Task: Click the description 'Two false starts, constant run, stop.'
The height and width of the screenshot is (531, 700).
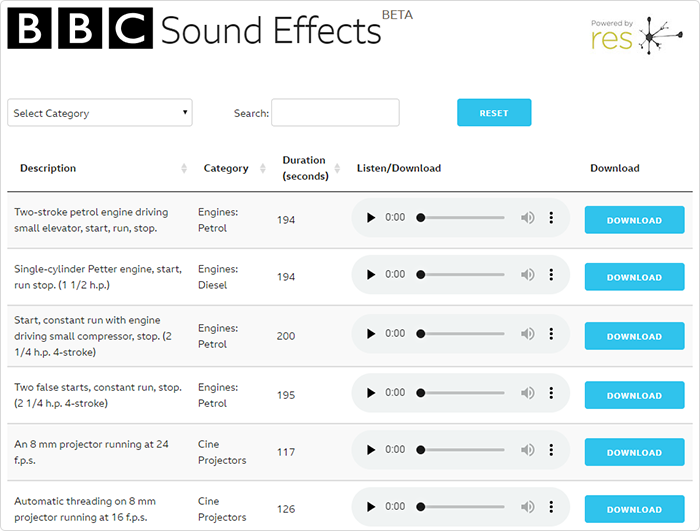Action: (x=98, y=387)
